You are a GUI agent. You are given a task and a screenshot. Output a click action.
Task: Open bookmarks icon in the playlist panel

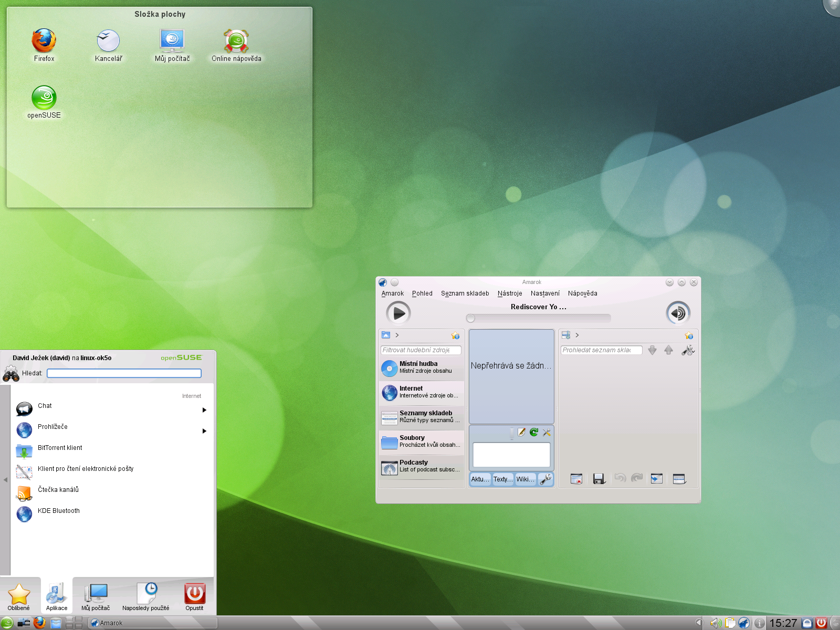point(689,335)
